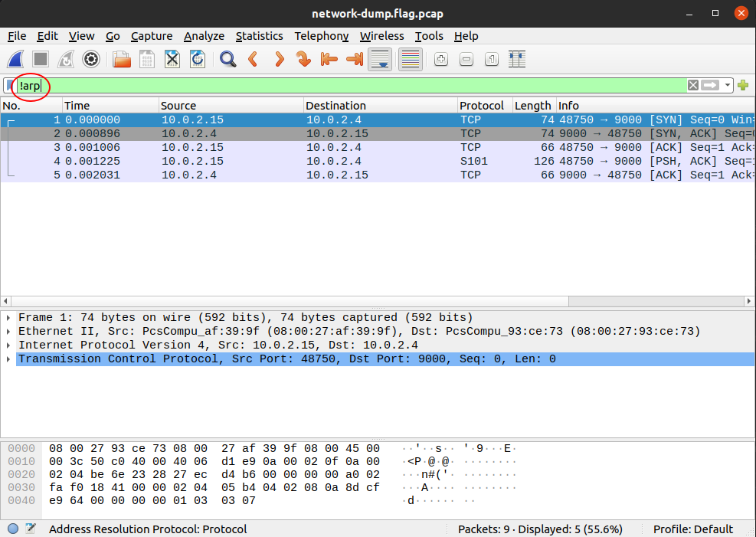Start capturing packets with shark fin icon
Viewport: 756px width, 537px height.
tap(17, 59)
